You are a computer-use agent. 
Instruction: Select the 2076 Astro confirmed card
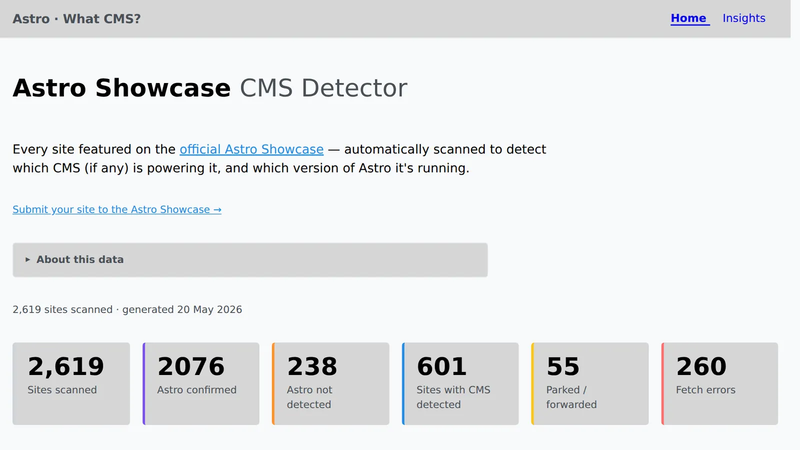coord(201,384)
